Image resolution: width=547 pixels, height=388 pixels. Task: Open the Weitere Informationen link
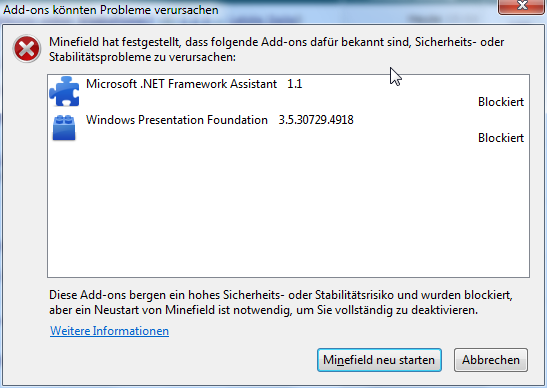pyautogui.click(x=110, y=331)
